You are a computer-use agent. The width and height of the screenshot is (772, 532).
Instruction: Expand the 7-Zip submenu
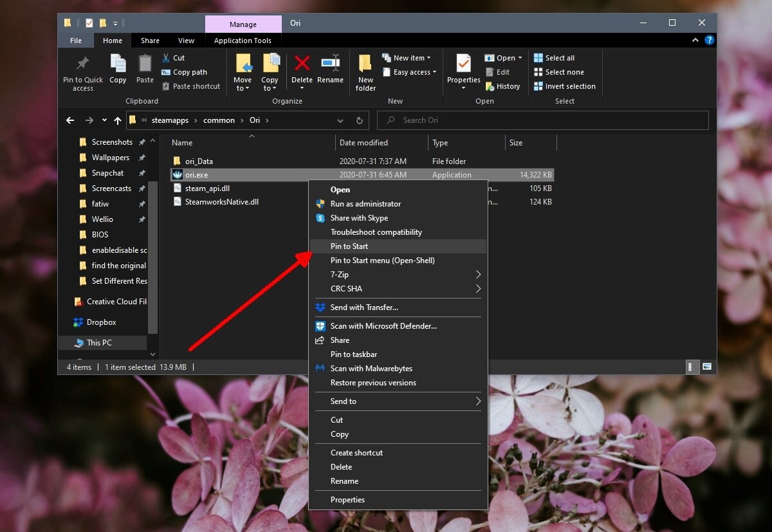[x=398, y=274]
